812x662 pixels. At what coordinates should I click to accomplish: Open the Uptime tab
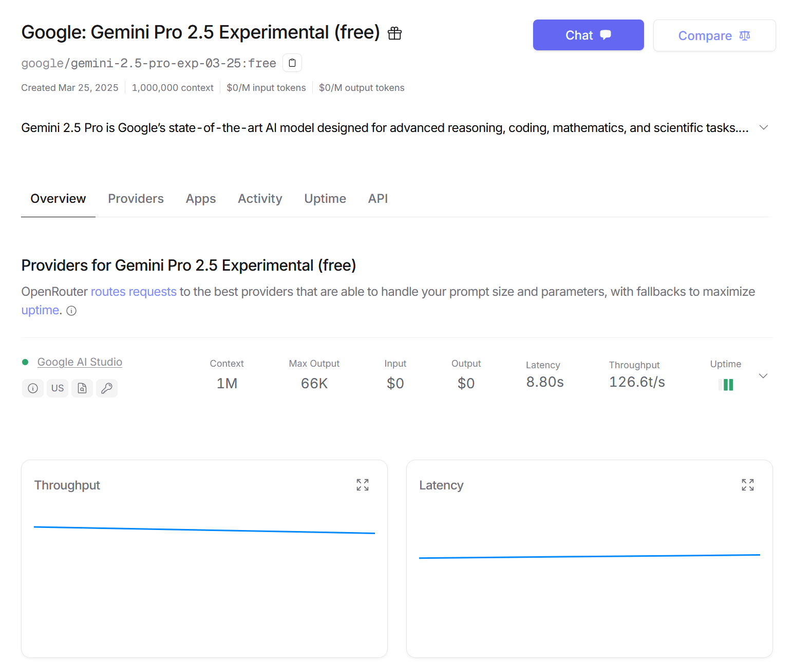click(325, 199)
